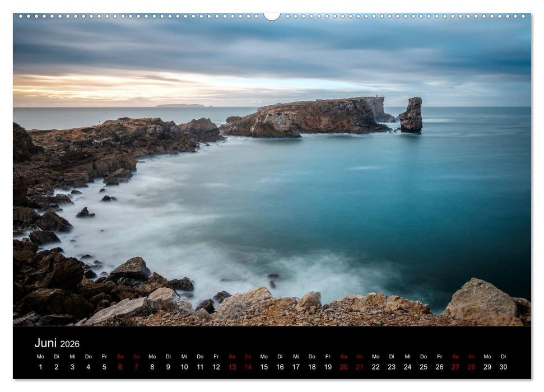This screenshot has width=544, height=392.
Task: Click date 22 in the date row
Action: [x=375, y=368]
